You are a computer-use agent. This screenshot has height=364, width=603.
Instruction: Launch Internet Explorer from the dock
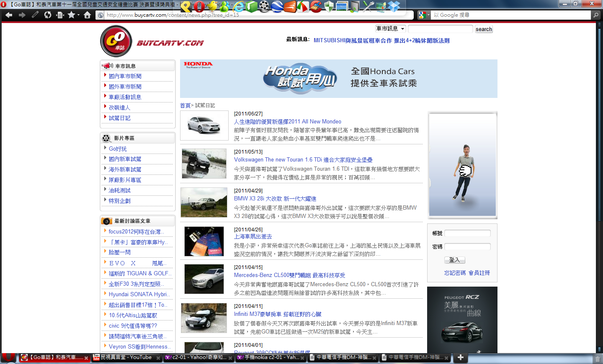[239, 6]
